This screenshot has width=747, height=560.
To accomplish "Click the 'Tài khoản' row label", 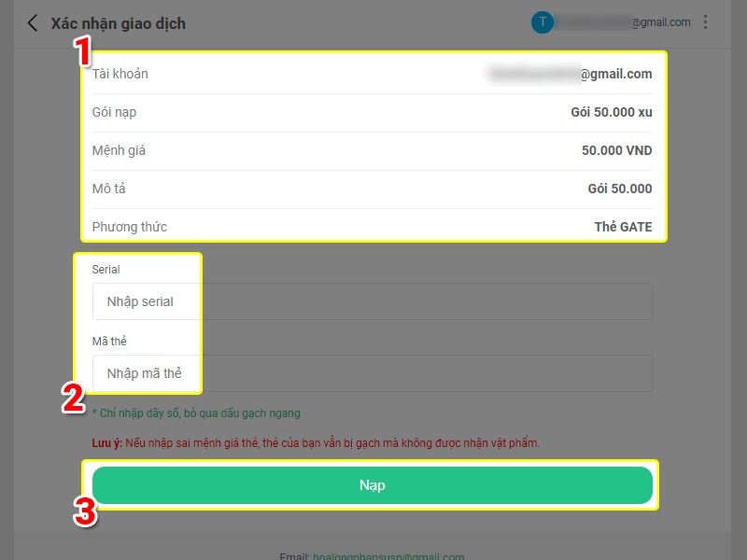I will 120,74.
